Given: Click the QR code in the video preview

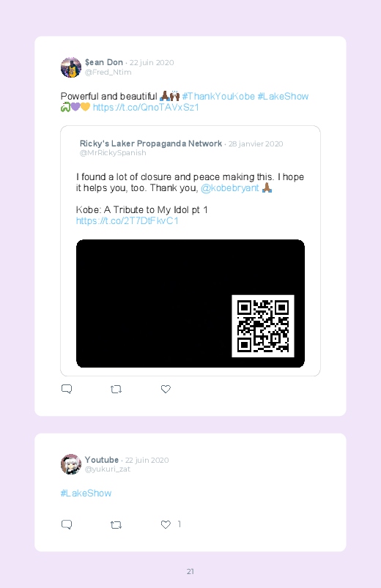Looking at the screenshot, I should coord(263,326).
